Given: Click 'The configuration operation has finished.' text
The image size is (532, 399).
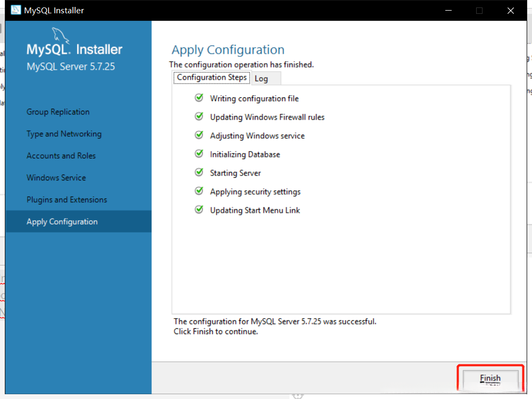Looking at the screenshot, I should tap(241, 65).
